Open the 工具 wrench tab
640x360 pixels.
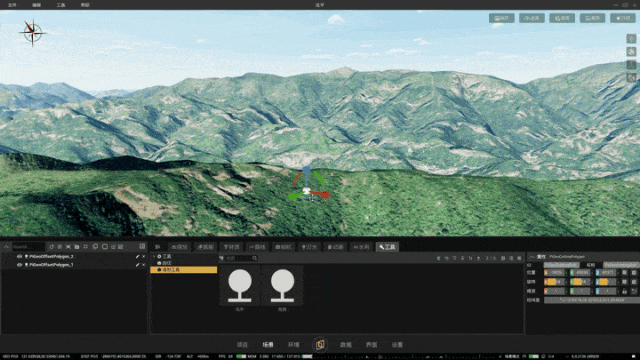[x=387, y=247]
